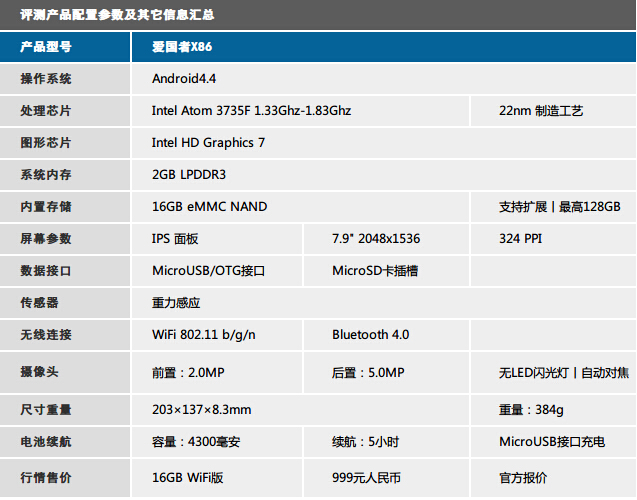Click the Intel HD Graphics 7 value

coord(208,143)
